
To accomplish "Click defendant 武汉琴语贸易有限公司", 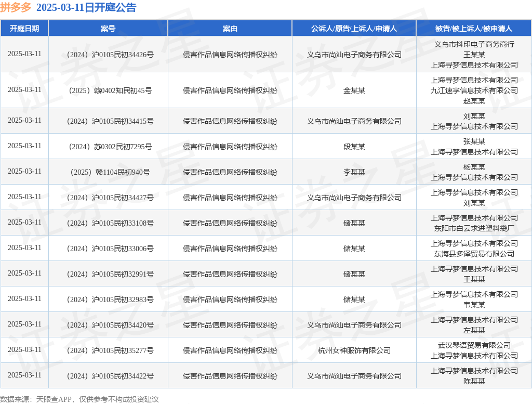I will pyautogui.click(x=474, y=345).
